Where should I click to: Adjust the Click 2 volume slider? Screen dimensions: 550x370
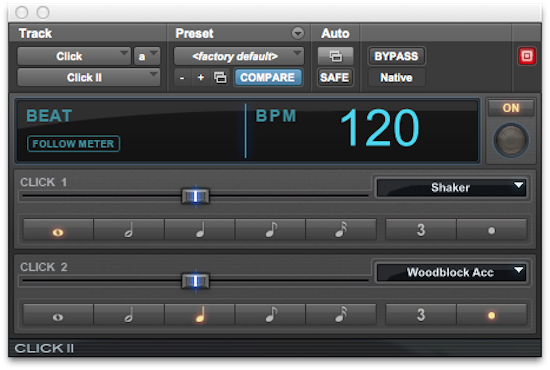point(195,281)
